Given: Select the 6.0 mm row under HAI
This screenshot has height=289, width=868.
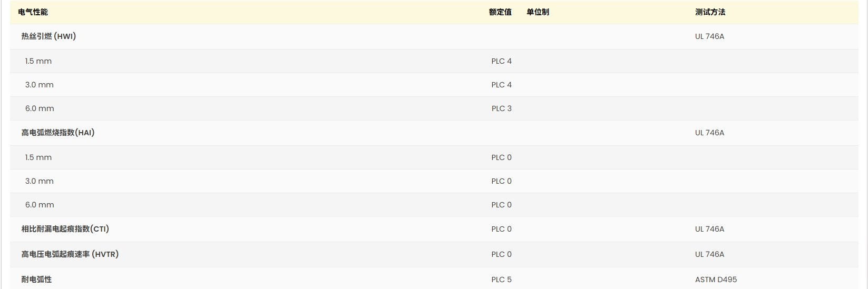Looking at the screenshot, I should click(x=434, y=205).
